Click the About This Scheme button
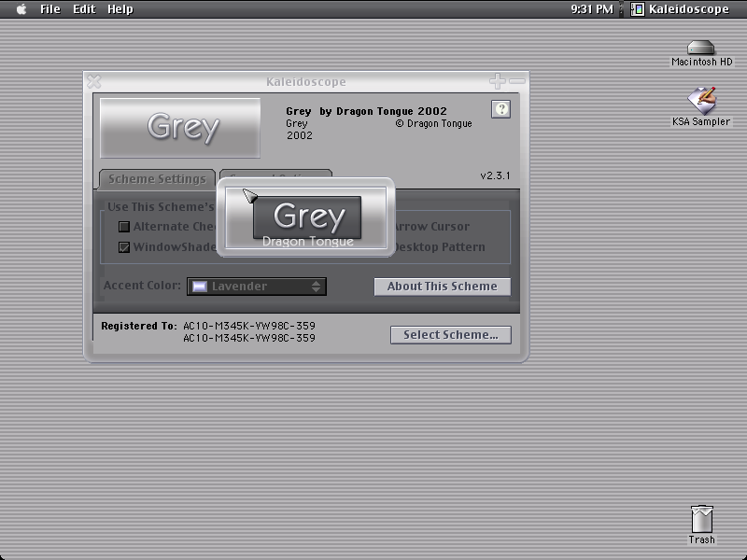 [442, 287]
